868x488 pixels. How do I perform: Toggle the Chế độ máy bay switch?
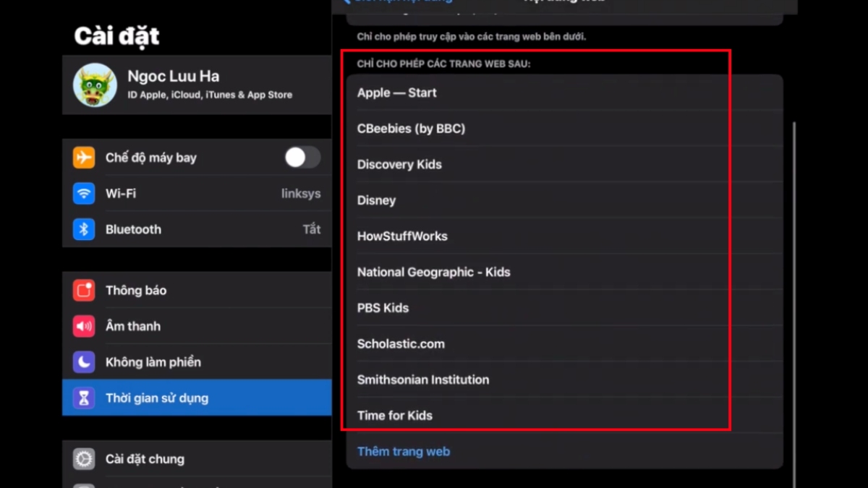click(x=302, y=158)
